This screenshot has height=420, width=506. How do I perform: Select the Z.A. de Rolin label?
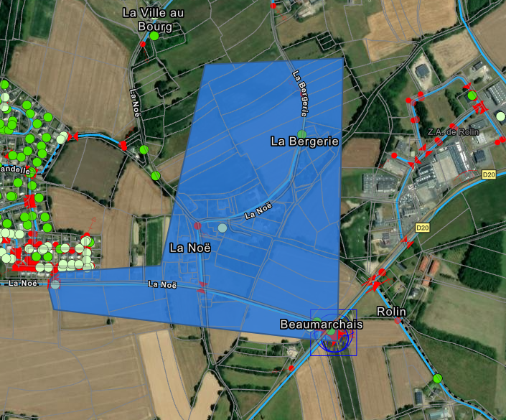(453, 131)
